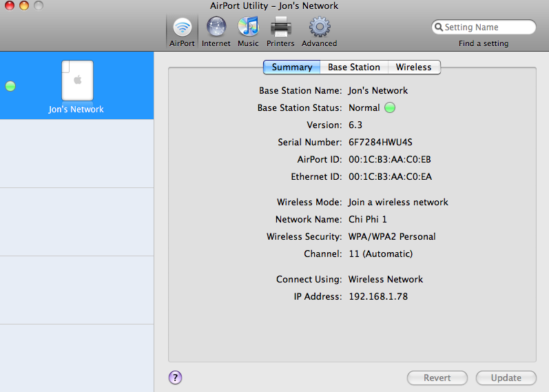Open the AirPort settings pane
Image resolution: width=549 pixels, height=392 pixels.
point(182,32)
